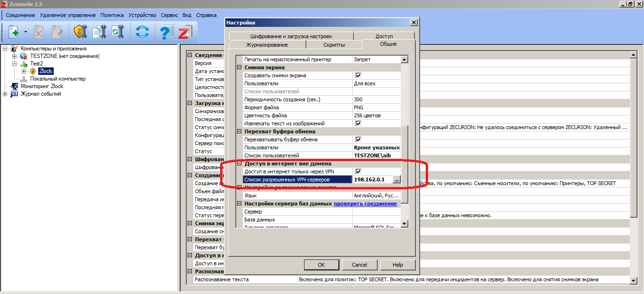Collapse Настройки сервера баз данных section
Screen dimensions: 644x294
coord(239,204)
